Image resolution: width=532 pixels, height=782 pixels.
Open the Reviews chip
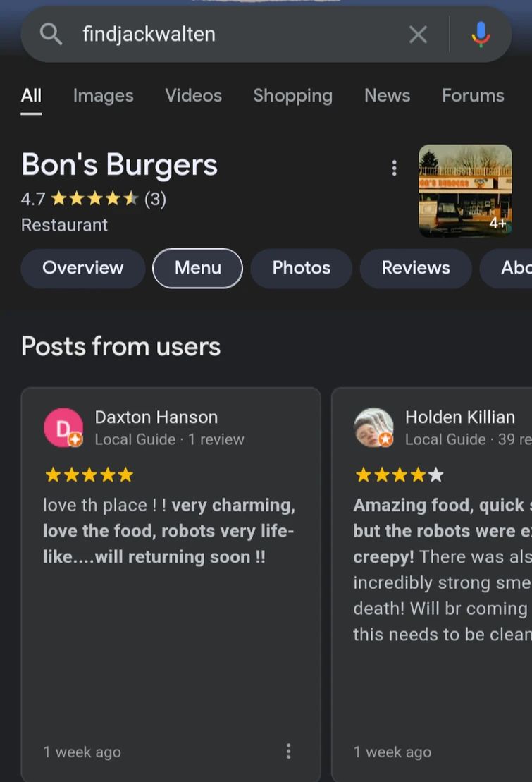(416, 268)
